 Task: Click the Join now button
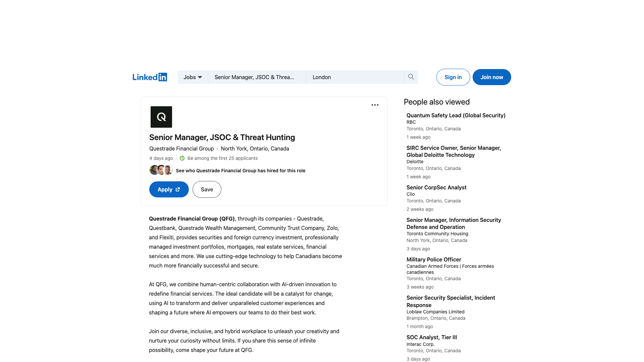492,77
